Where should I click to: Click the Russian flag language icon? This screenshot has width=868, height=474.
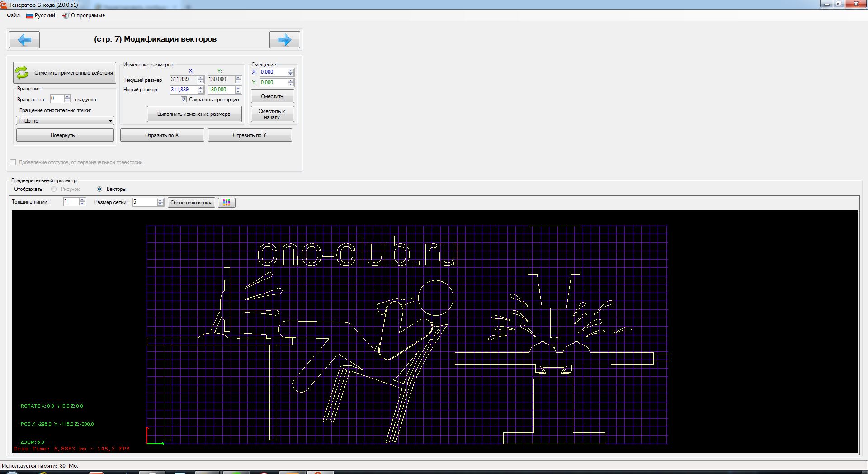[x=30, y=15]
